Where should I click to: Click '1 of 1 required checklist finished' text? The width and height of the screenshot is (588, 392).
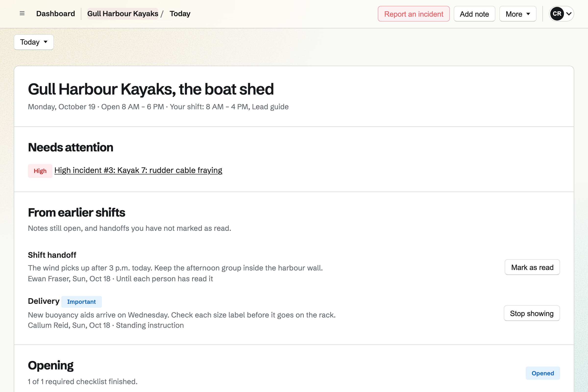[x=83, y=382]
